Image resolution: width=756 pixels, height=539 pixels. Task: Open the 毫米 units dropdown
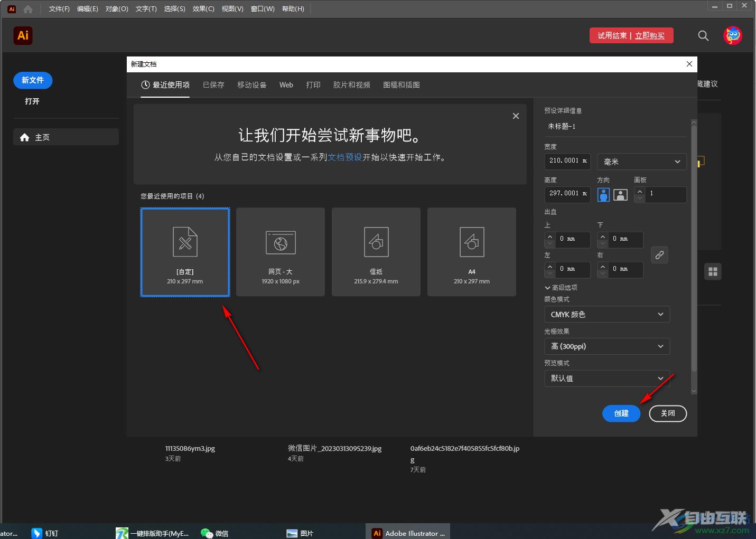point(642,162)
